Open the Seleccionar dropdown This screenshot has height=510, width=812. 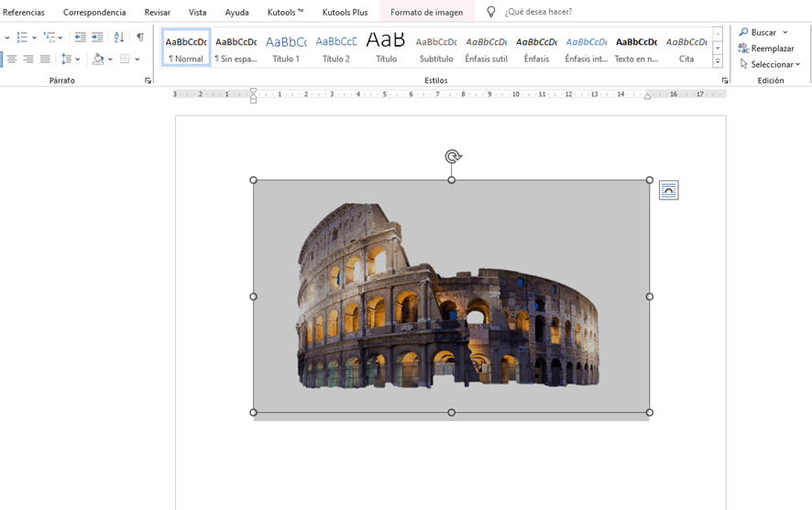(770, 64)
